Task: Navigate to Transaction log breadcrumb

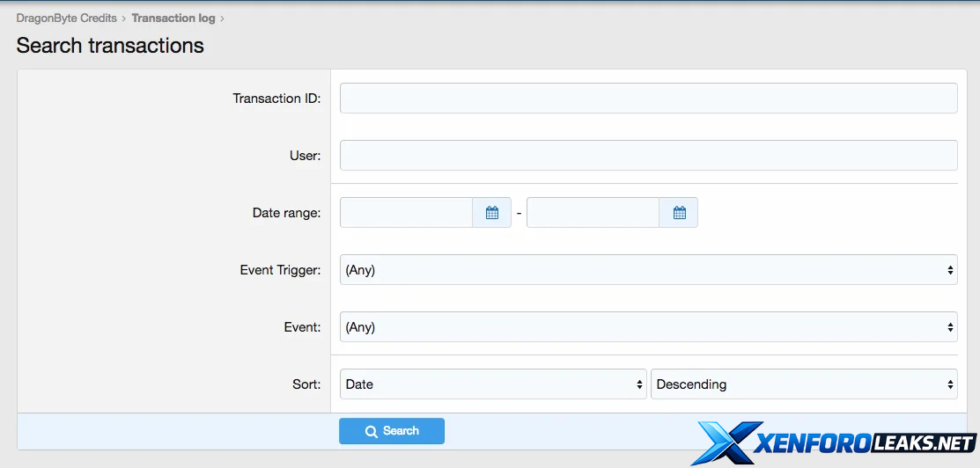Action: tap(173, 18)
